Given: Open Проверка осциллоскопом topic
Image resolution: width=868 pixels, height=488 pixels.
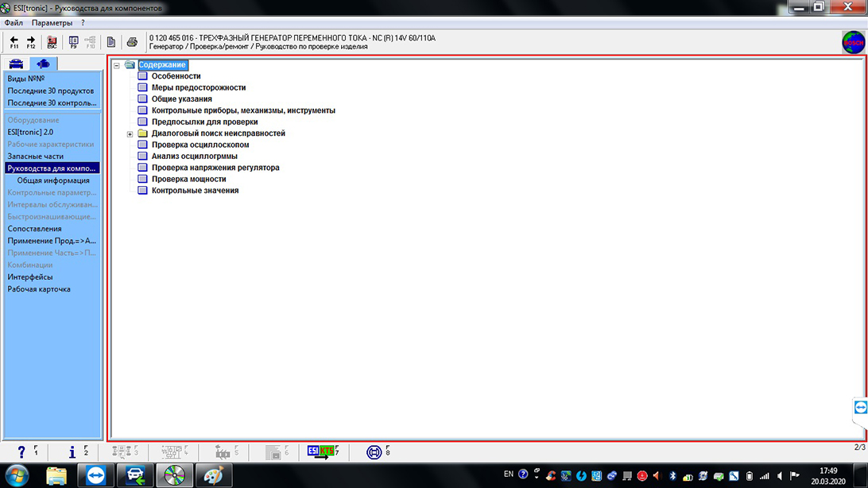Looking at the screenshot, I should [x=200, y=145].
